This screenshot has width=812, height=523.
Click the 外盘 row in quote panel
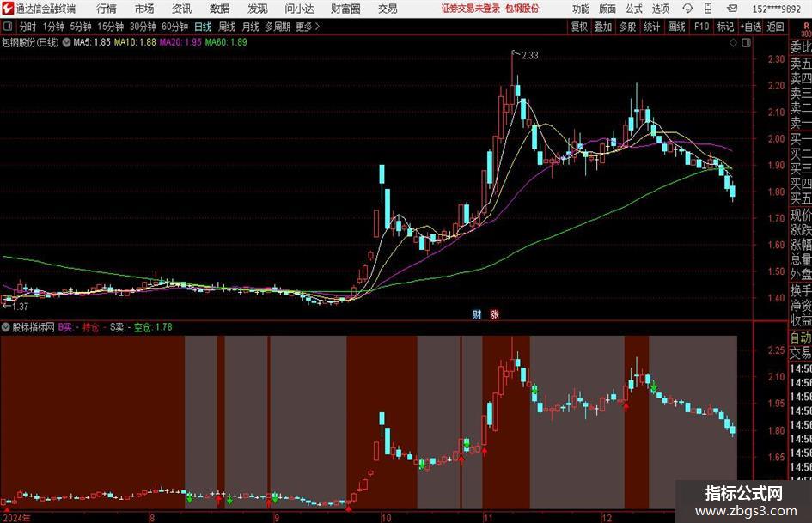pos(800,275)
